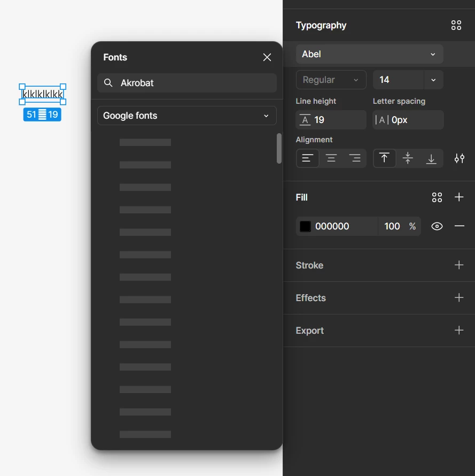The image size is (475, 476).
Task: Open the black fill color swatch
Action: [x=305, y=226]
